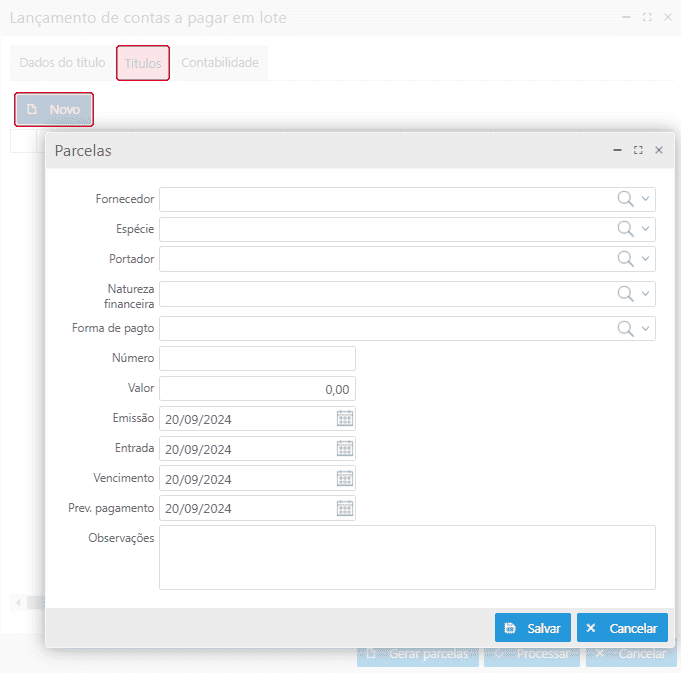Focus the Número input field
Screen dimensions: 681x673
pos(257,359)
